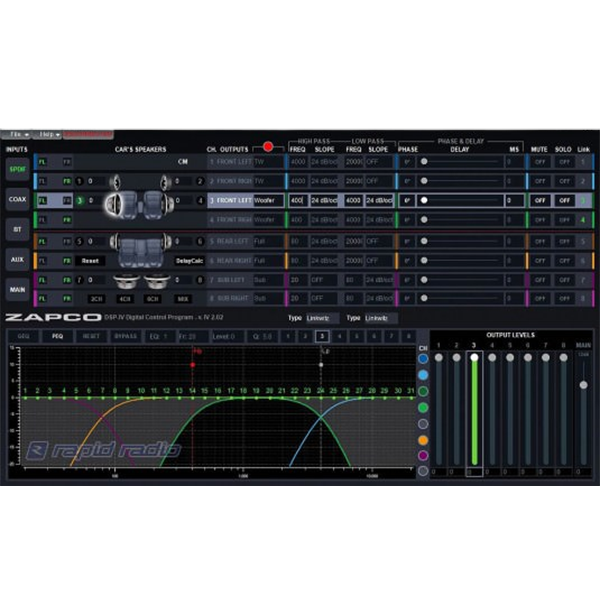This screenshot has height=600, width=600.
Task: Switch to the PEQ tab
Action: [x=57, y=336]
